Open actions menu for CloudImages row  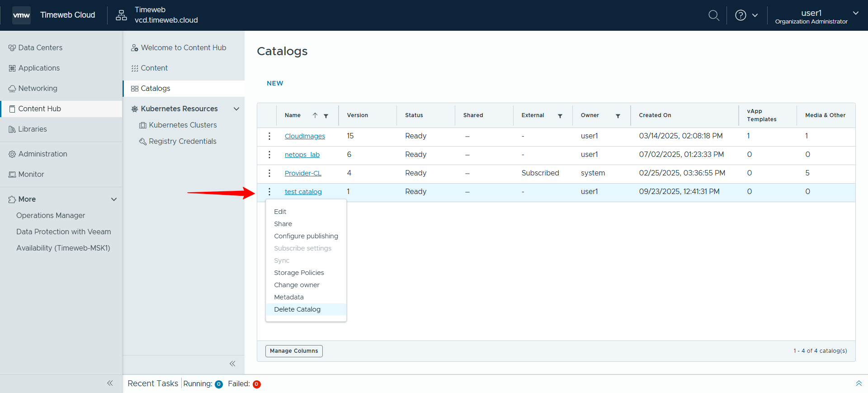click(x=269, y=136)
